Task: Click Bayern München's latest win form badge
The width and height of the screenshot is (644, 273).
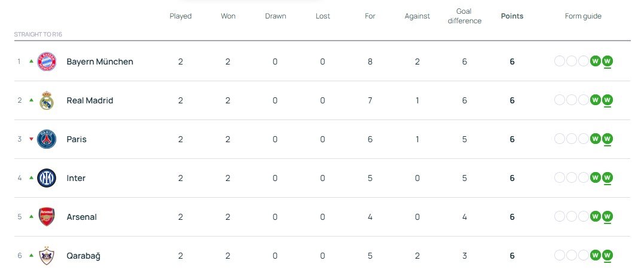Action: pyautogui.click(x=608, y=61)
